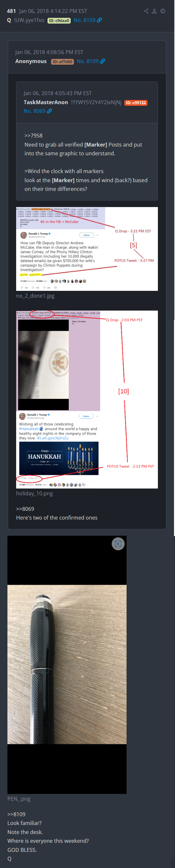Viewport: 175px width, 868px height.
Task: Open the post number link No. 8109
Action: (x=87, y=61)
